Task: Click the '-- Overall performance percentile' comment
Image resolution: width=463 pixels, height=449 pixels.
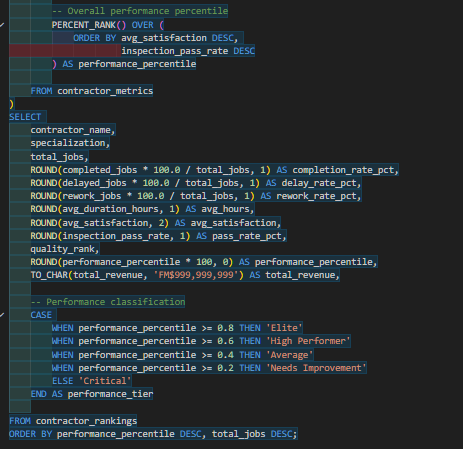Action: [x=140, y=11]
